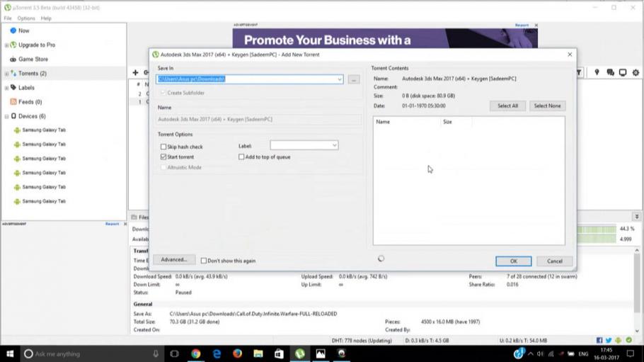Open the Label dropdown
The image size is (644, 362).
coord(334,145)
